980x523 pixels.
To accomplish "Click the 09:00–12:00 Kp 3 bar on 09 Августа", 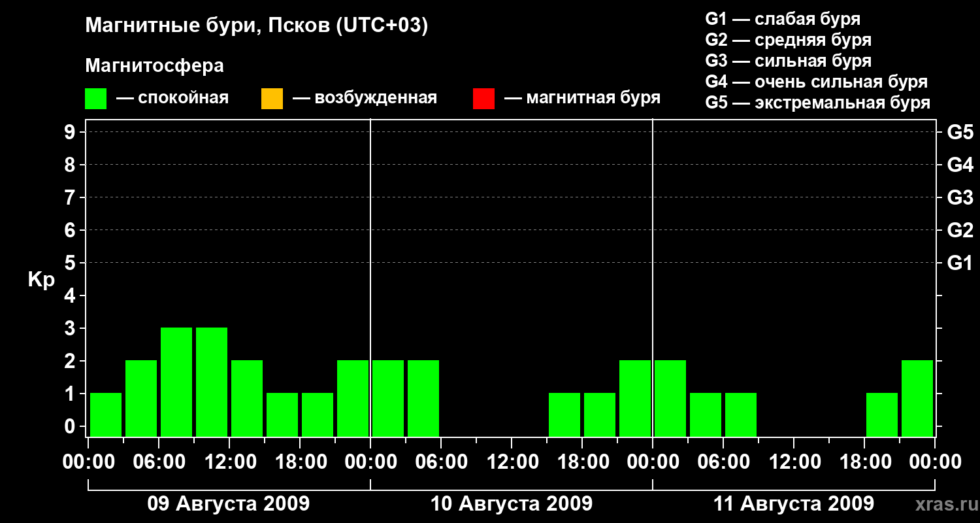I will coord(212,382).
